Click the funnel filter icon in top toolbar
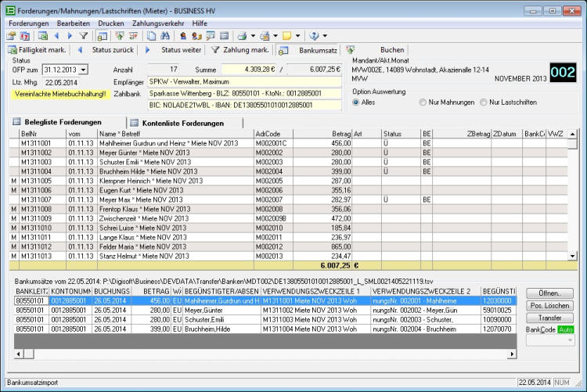 pyautogui.click(x=84, y=36)
